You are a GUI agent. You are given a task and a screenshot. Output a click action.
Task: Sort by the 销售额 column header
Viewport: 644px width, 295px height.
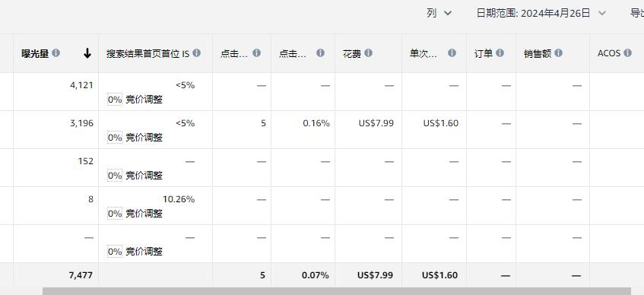pos(538,53)
